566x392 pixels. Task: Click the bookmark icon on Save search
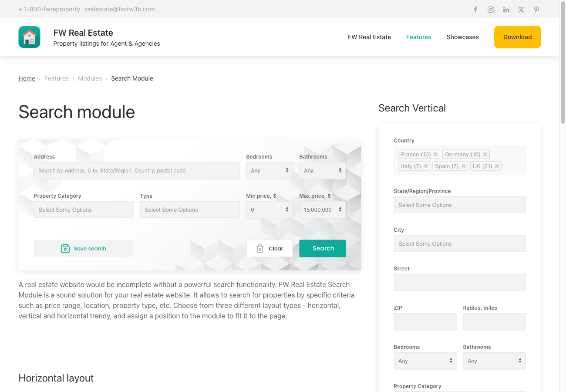65,248
